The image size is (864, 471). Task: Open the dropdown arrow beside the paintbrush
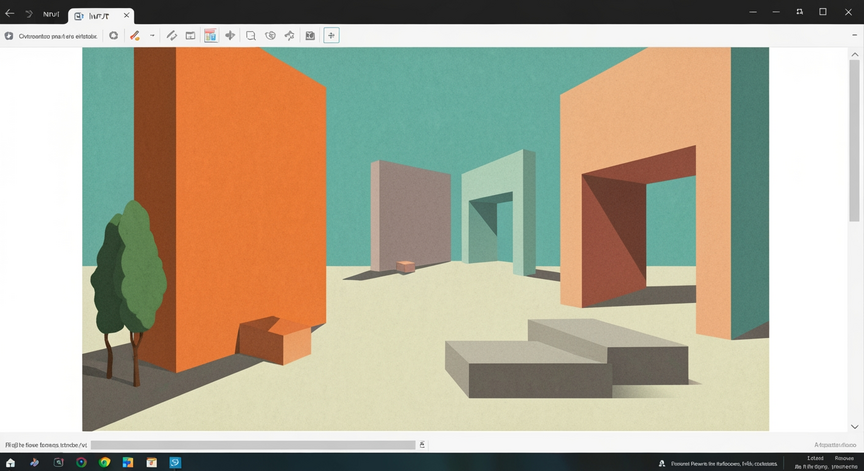pyautogui.click(x=152, y=35)
